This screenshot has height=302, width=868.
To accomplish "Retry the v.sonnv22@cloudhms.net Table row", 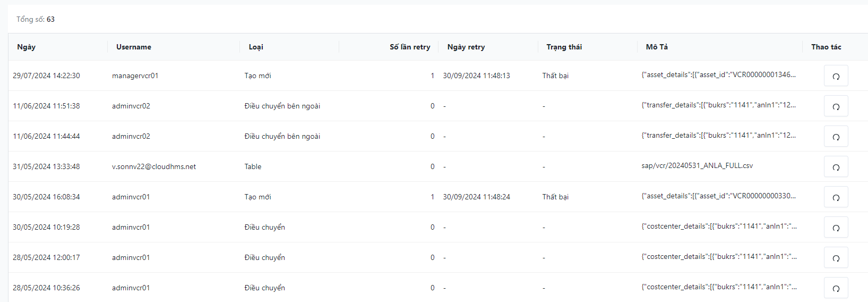I will 836,167.
